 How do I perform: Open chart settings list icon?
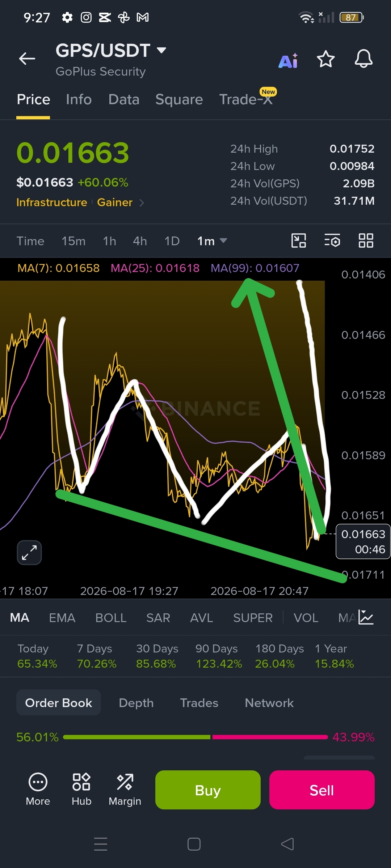click(x=332, y=241)
